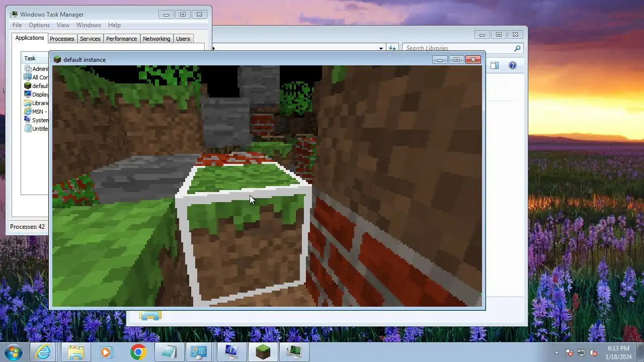Switch to System window on the taskbar
Screen dimensions: 644x362
[231, 352]
